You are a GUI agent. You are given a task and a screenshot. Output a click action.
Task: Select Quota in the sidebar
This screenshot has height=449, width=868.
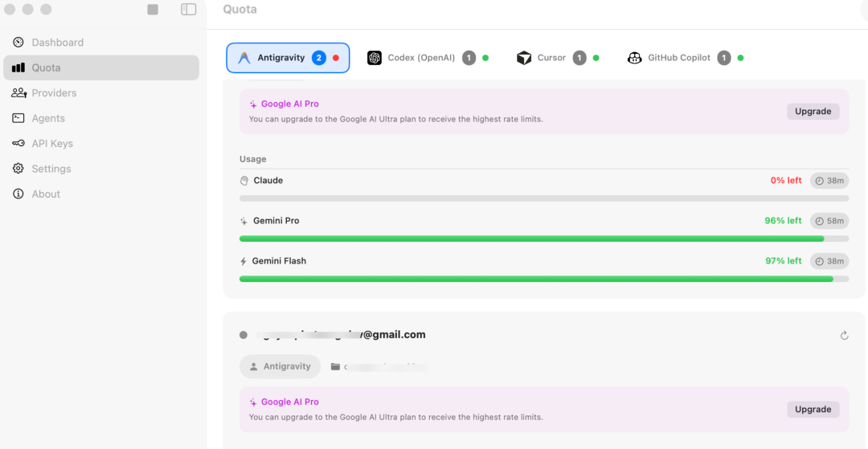coord(100,67)
